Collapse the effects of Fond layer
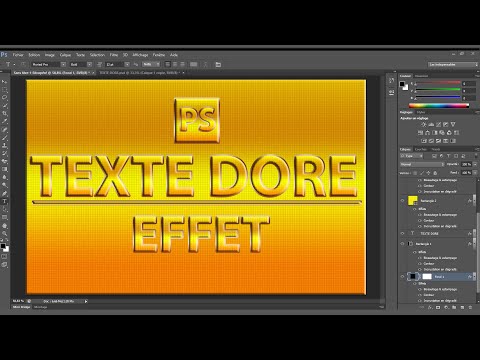Viewport: 480px width, 360px height. click(474, 276)
